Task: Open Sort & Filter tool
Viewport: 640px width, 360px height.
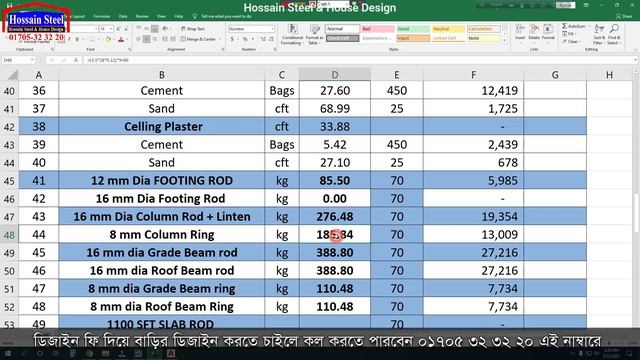Action: point(599,34)
